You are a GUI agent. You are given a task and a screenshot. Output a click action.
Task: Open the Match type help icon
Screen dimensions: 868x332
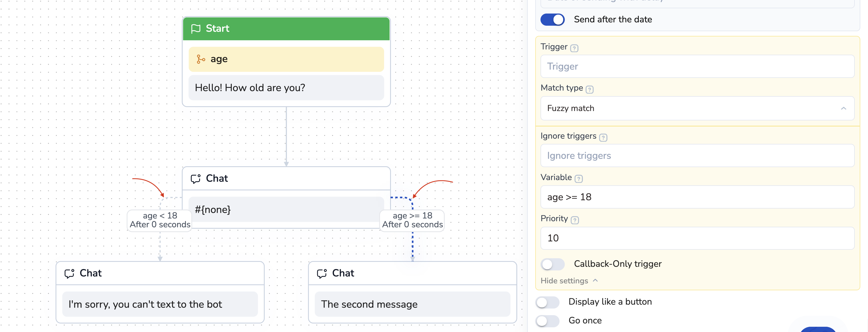pos(589,89)
